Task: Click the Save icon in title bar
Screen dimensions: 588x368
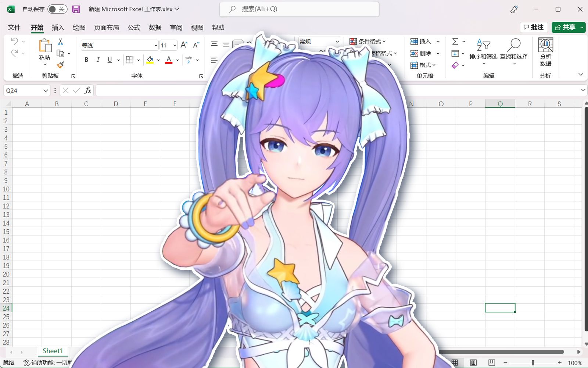Action: pos(76,9)
